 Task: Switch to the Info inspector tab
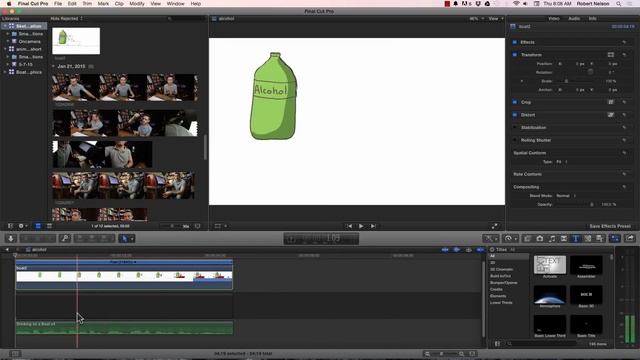pyautogui.click(x=592, y=19)
